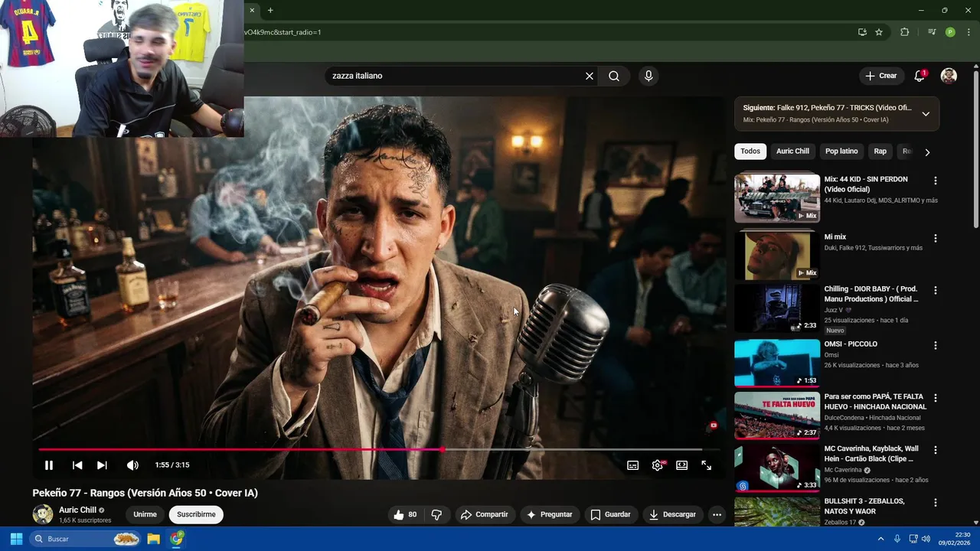
Task: Open options for 'BULLSHIT 3 - ZEBALLOS'
Action: [x=935, y=503]
